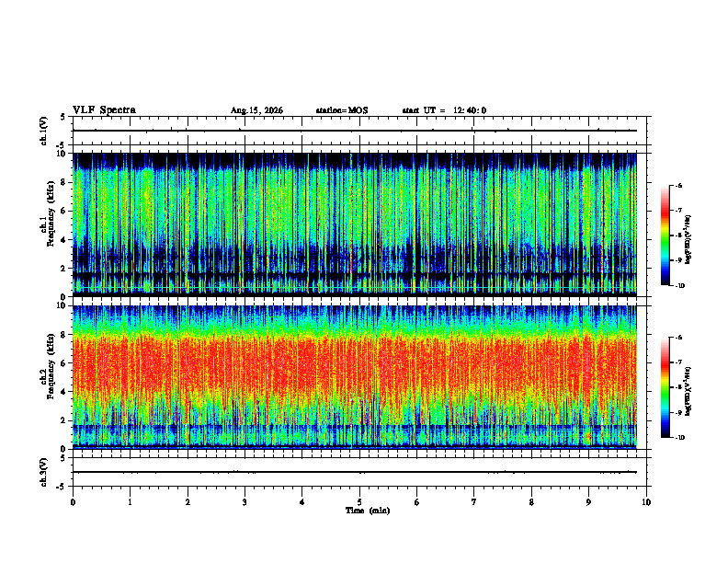Image resolution: width=728 pixels, height=563 pixels.
Task: Click ch.1 frequency axis tick "2"
Action: [64, 268]
